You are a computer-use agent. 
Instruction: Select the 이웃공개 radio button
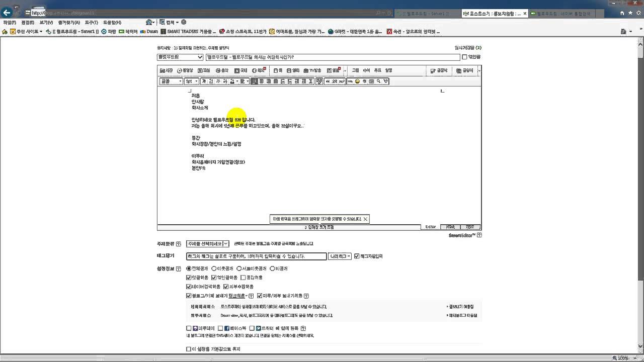[214, 269]
